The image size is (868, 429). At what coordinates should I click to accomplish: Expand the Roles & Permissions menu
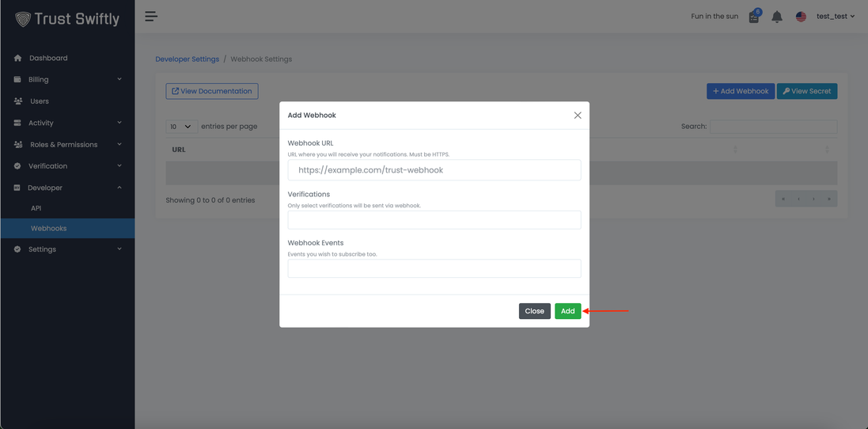pyautogui.click(x=67, y=144)
